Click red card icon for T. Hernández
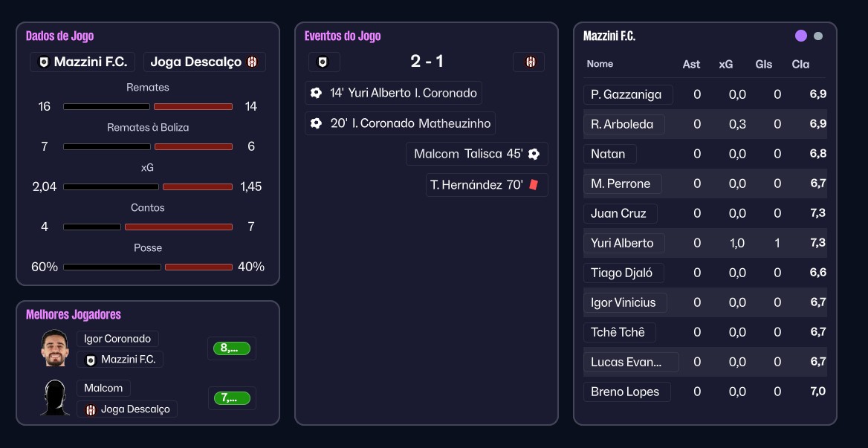The height and width of the screenshot is (448, 868). coord(533,184)
